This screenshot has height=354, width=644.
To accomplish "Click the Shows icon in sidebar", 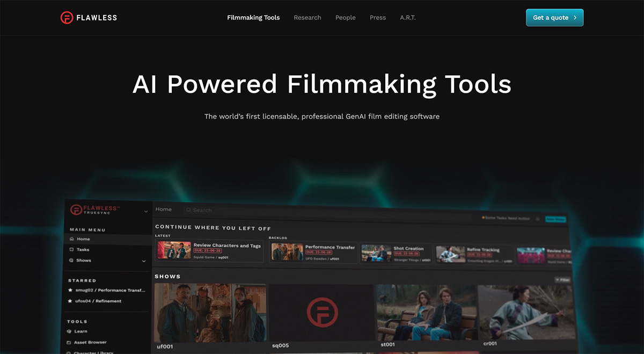I will pos(72,261).
